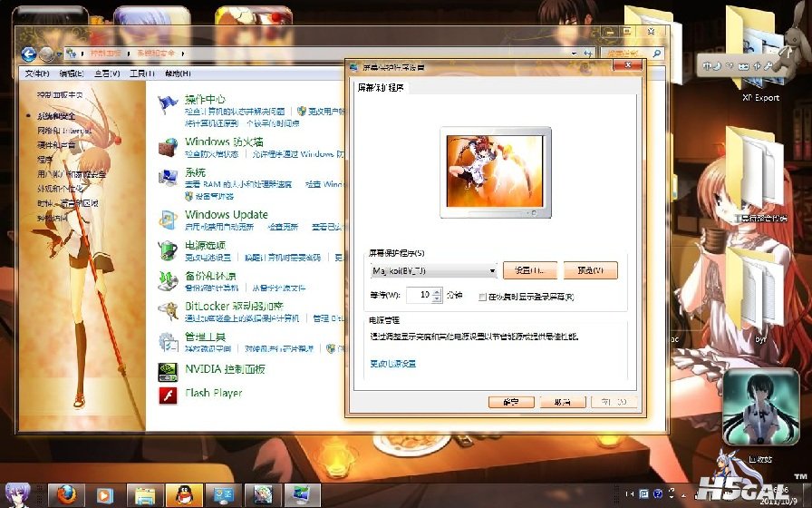Open the Windows Firewall brick wall icon
812x508 pixels.
pyautogui.click(x=168, y=147)
